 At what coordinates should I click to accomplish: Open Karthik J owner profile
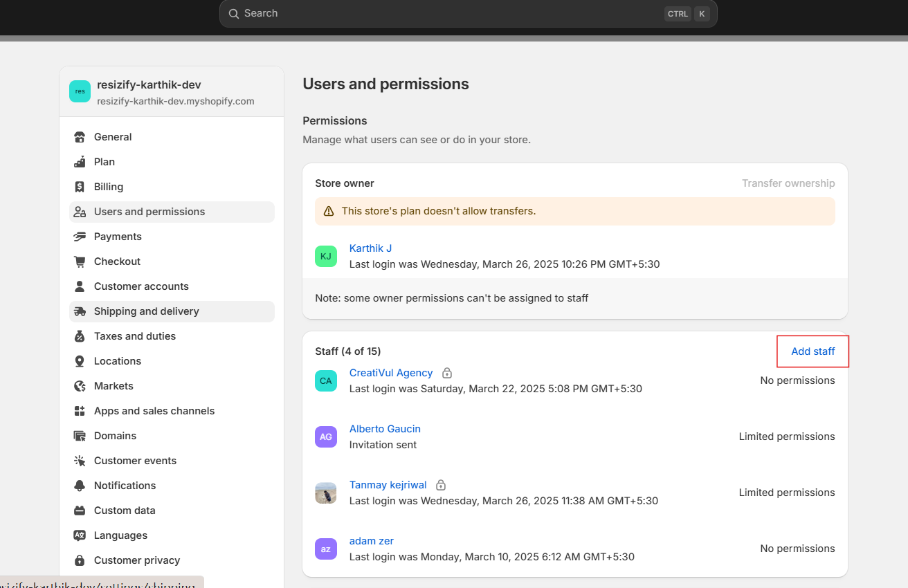point(370,248)
